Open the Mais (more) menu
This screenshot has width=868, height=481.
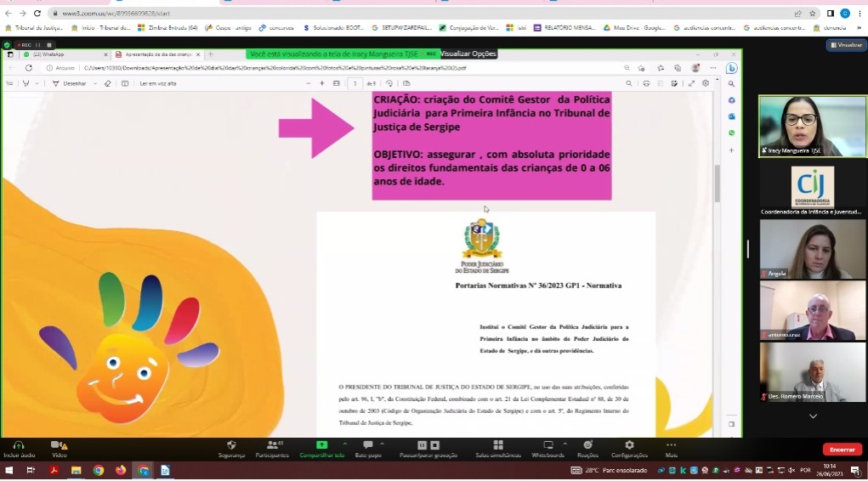671,448
